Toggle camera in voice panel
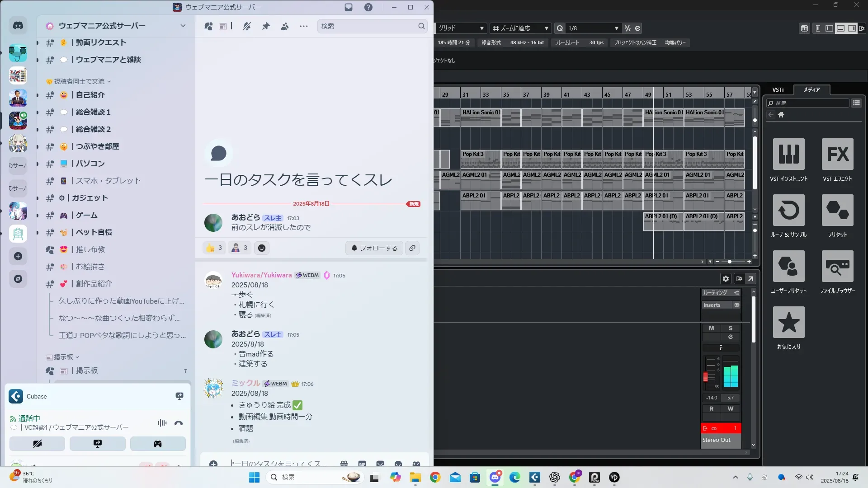The height and width of the screenshot is (488, 868). pos(37,444)
